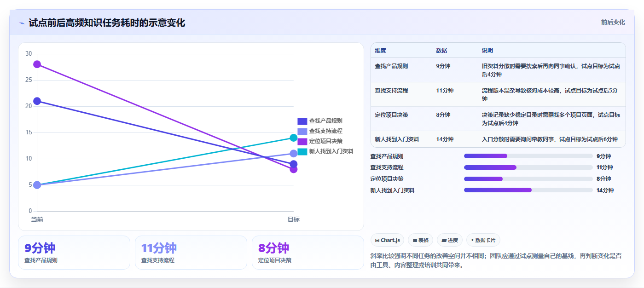The height and width of the screenshot is (288, 644).
Task: Click the 14分钟 table cell
Action: pos(455,139)
